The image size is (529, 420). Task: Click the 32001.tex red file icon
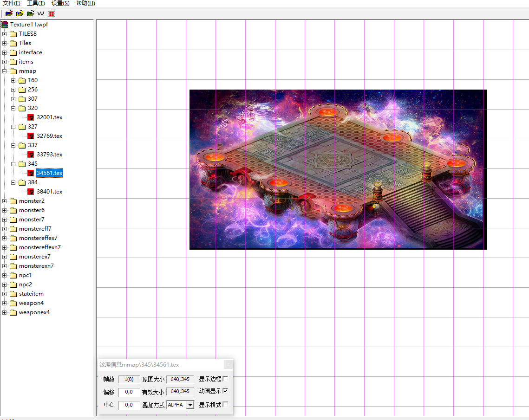[31, 117]
